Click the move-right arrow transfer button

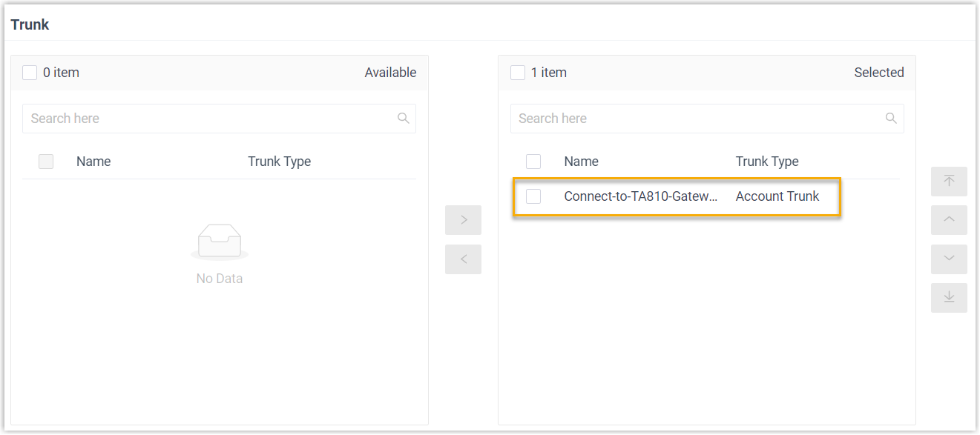click(x=463, y=220)
